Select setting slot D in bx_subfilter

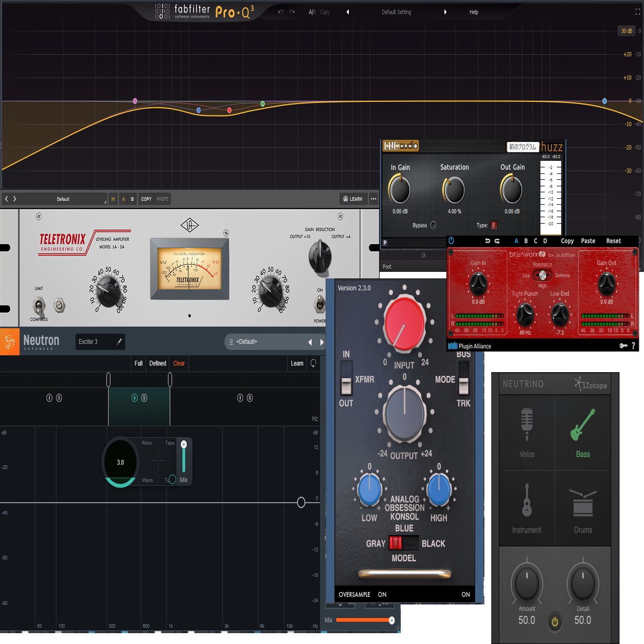pyautogui.click(x=545, y=241)
